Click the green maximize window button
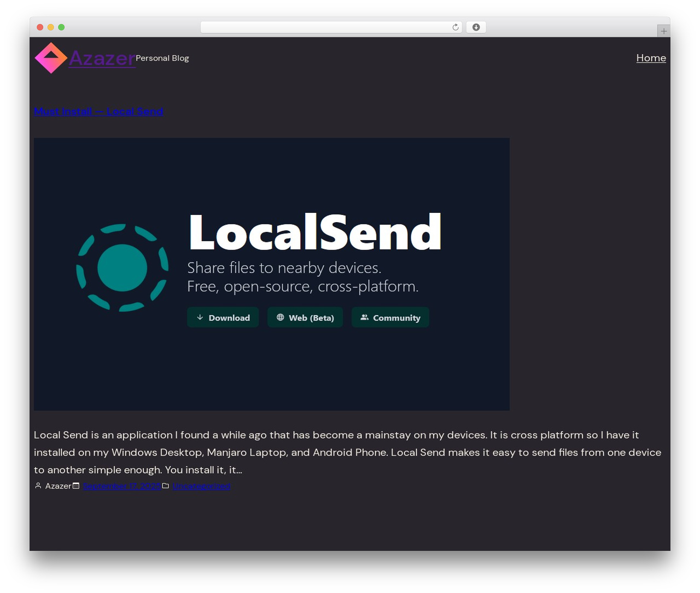700x593 pixels. pyautogui.click(x=61, y=27)
